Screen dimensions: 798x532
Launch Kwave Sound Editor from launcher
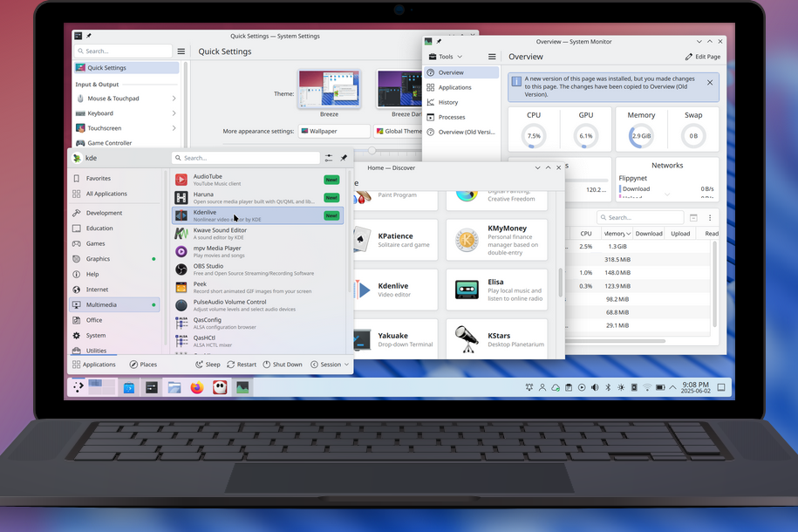(x=257, y=234)
